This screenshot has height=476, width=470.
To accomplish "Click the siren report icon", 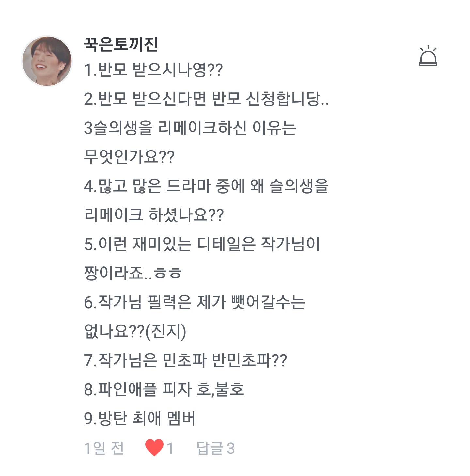I will 428,57.
